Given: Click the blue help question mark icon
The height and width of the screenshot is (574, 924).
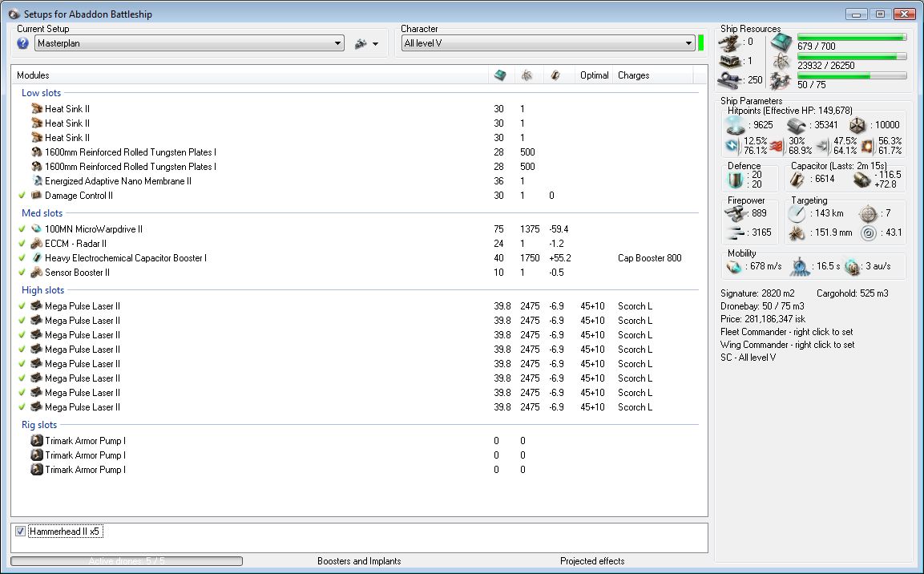Looking at the screenshot, I should coord(23,43).
